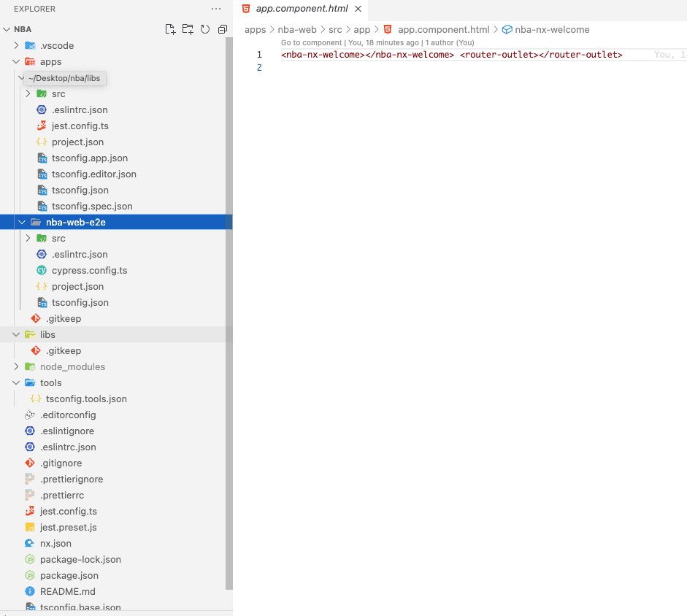Open package-lock.json from the file tree
This screenshot has height=616, width=687.
(80, 559)
